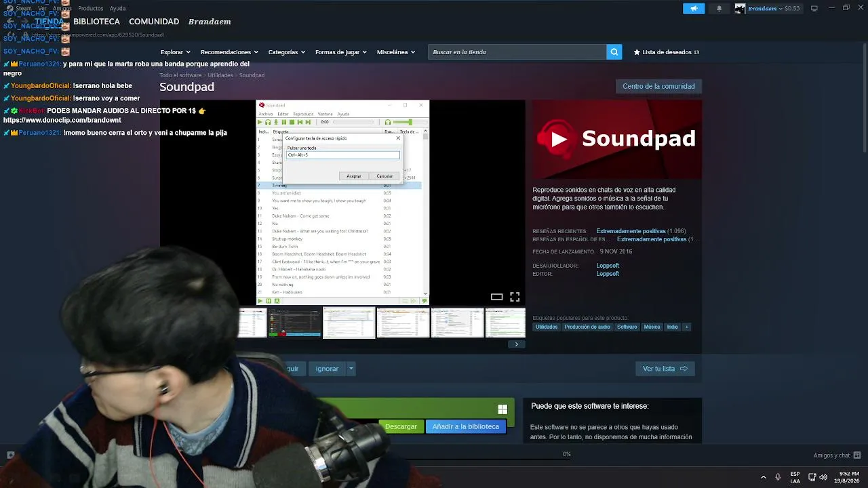
Task: Click the wishlist star icon
Action: (637, 52)
